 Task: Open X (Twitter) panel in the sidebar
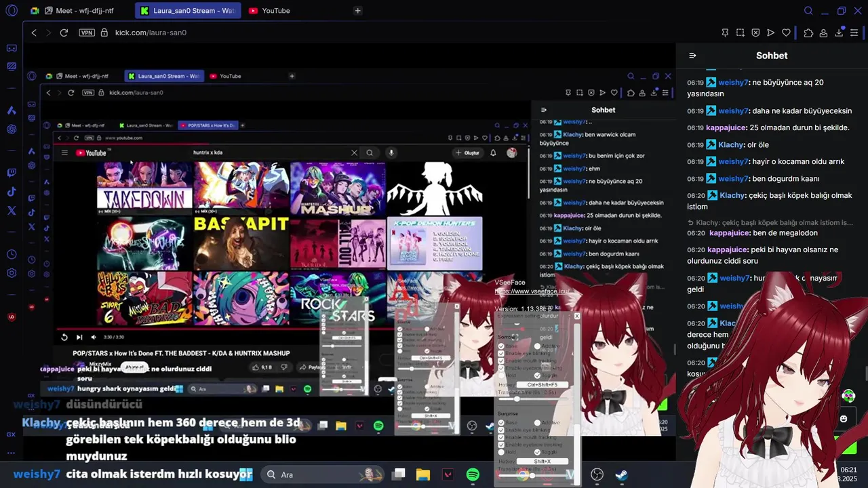pos(12,211)
